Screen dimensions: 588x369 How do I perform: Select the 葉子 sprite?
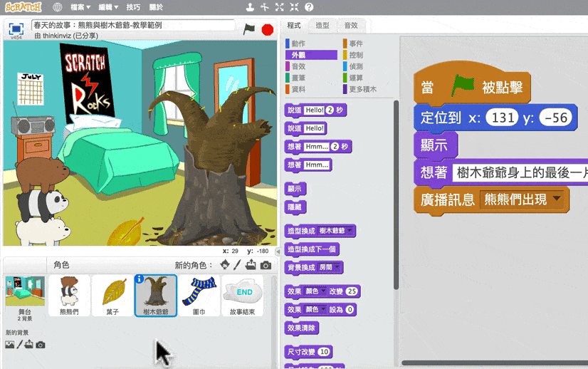(x=112, y=296)
